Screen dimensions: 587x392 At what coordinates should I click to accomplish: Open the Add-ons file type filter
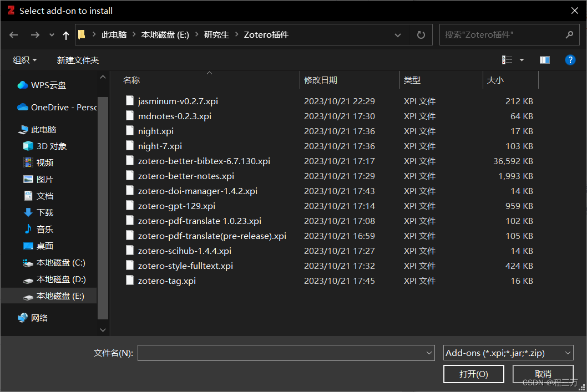508,353
